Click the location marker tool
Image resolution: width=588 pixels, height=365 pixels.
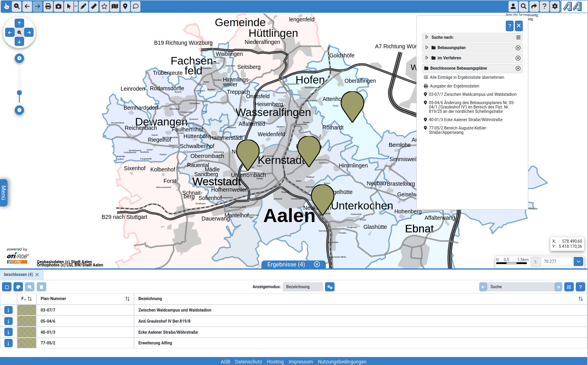pyautogui.click(x=125, y=6)
